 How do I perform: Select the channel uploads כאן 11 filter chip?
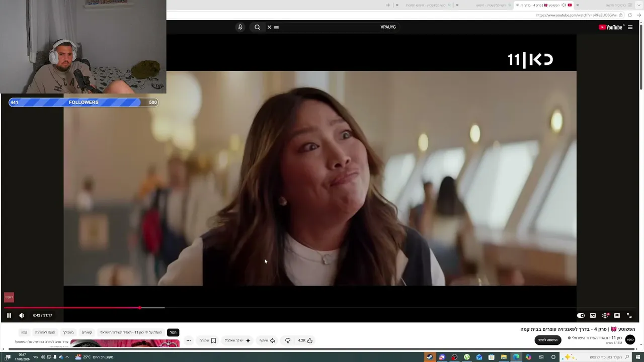coord(131,332)
